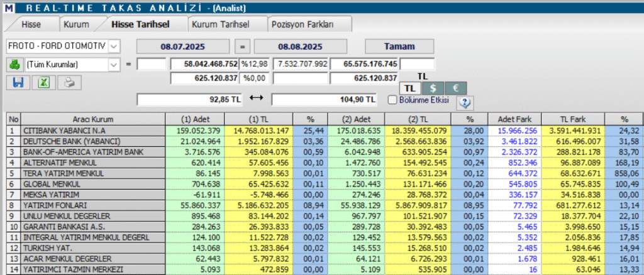The width and height of the screenshot is (644, 275).
Task: Click the 7.532.707.992 difference field
Action: (x=301, y=64)
